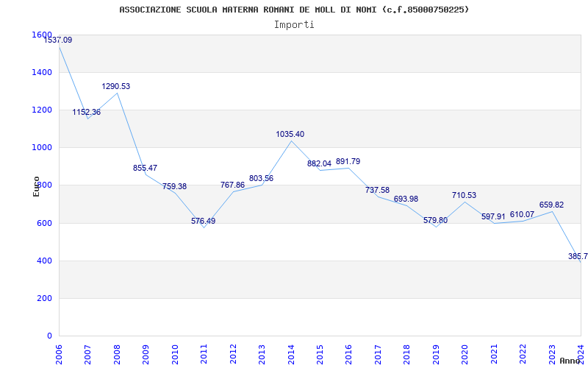This screenshot has height=368, width=588.
Task: Click the 2014 x-axis year label
Action: (x=291, y=354)
